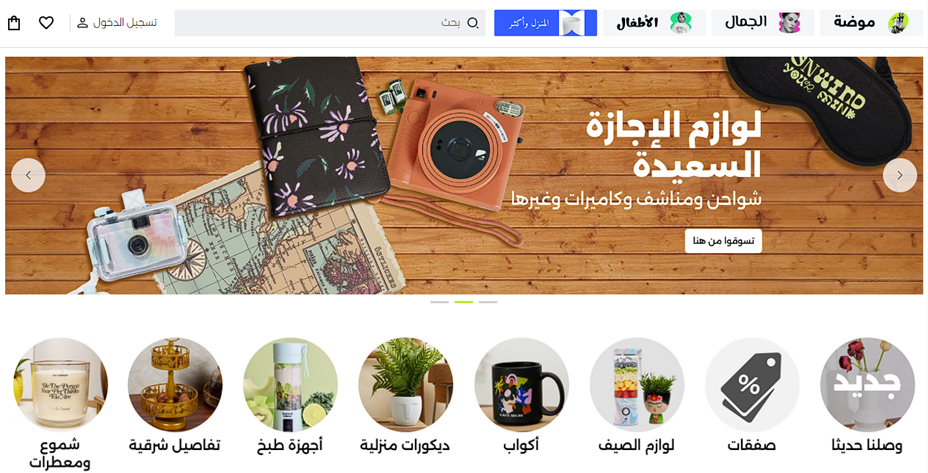Switch to the الأطفال kids tab
Screen dimensions: 928x473
tap(655, 23)
